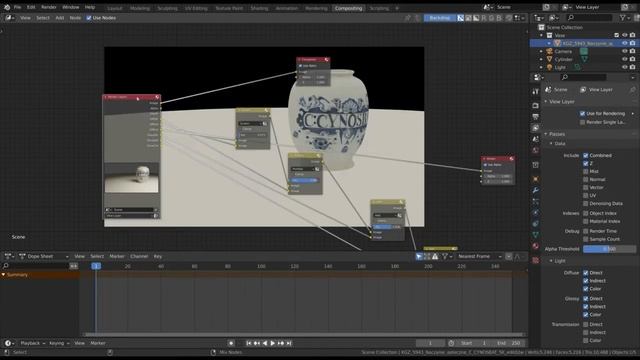Toggle the Use Nodes checkbox
The height and width of the screenshot is (360, 640).
(x=89, y=18)
